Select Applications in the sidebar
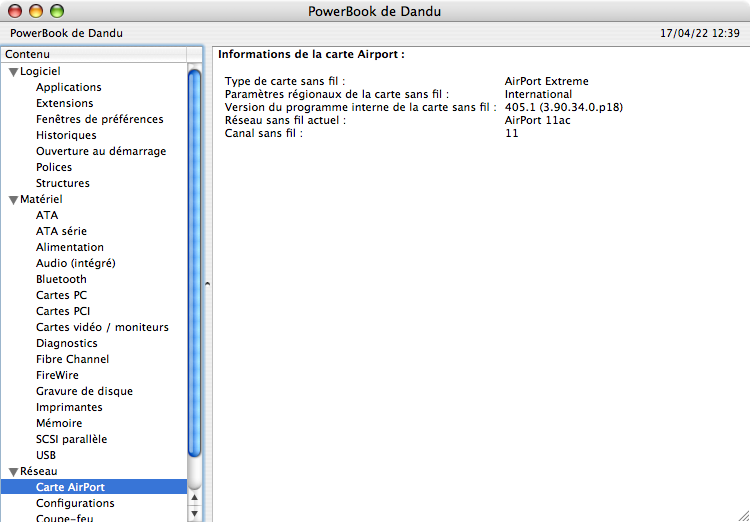 tap(68, 87)
